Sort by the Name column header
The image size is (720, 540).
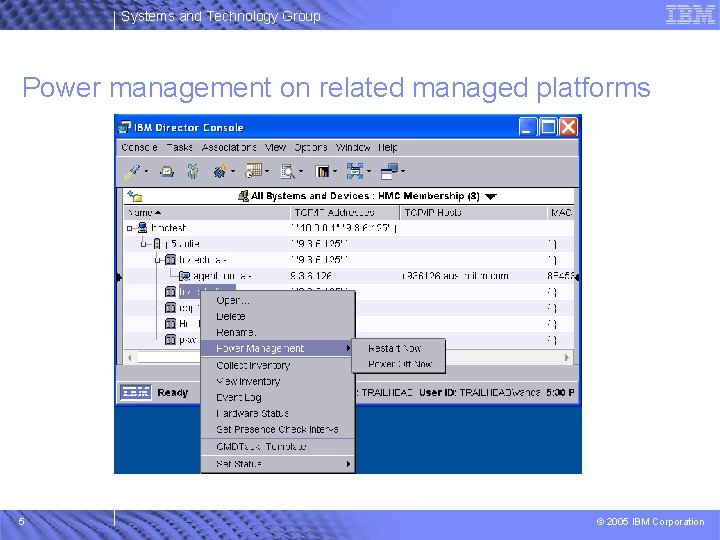[x=207, y=213]
